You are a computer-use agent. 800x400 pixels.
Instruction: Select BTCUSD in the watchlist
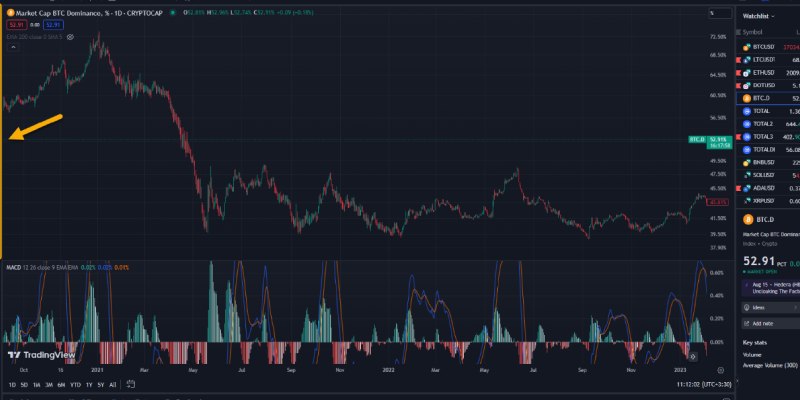click(766, 47)
